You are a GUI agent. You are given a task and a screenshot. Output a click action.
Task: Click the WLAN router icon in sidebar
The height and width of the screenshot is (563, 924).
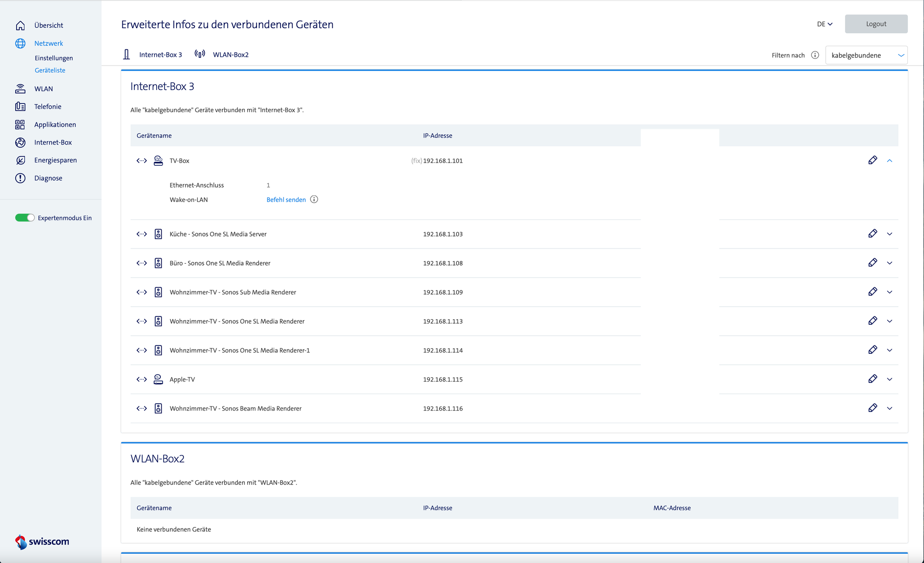[20, 89]
